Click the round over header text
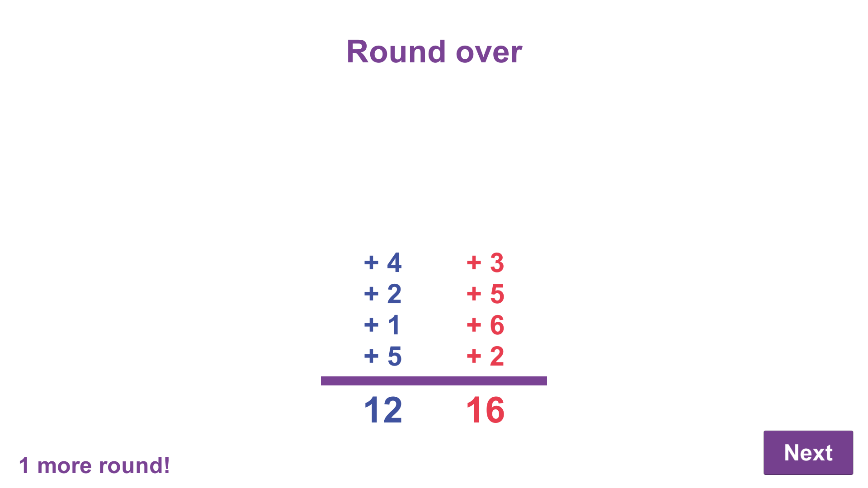The image size is (868, 488). [434, 51]
